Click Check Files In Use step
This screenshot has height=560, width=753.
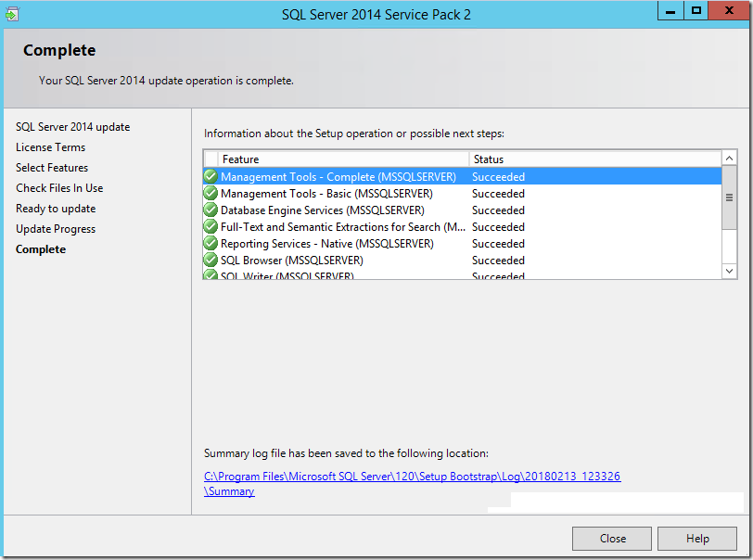[x=59, y=188]
